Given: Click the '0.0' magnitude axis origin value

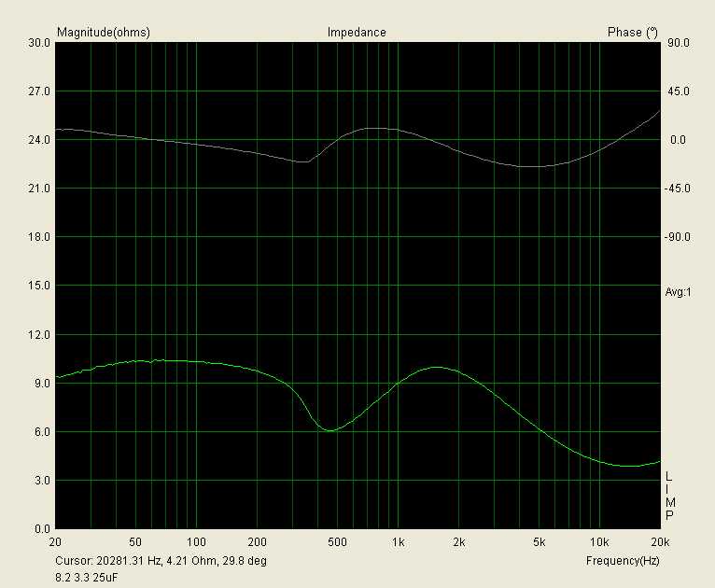Looking at the screenshot, I should tap(42, 529).
